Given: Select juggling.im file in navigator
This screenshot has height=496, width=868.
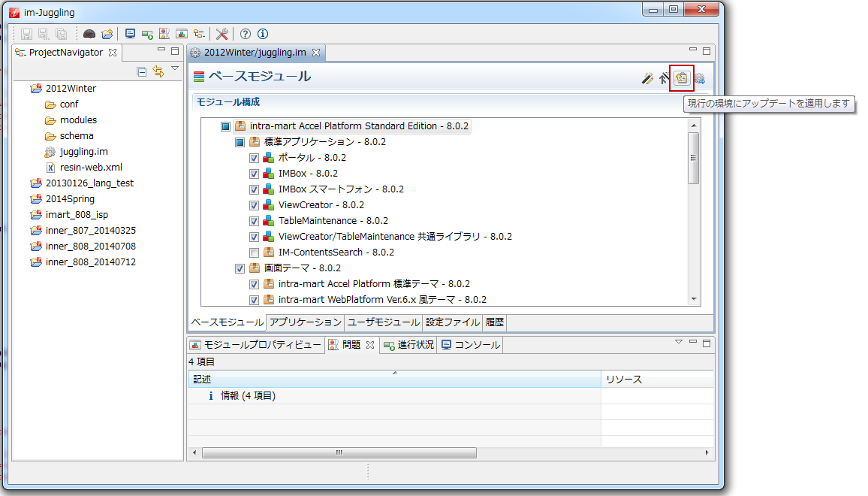Looking at the screenshot, I should coord(83,152).
